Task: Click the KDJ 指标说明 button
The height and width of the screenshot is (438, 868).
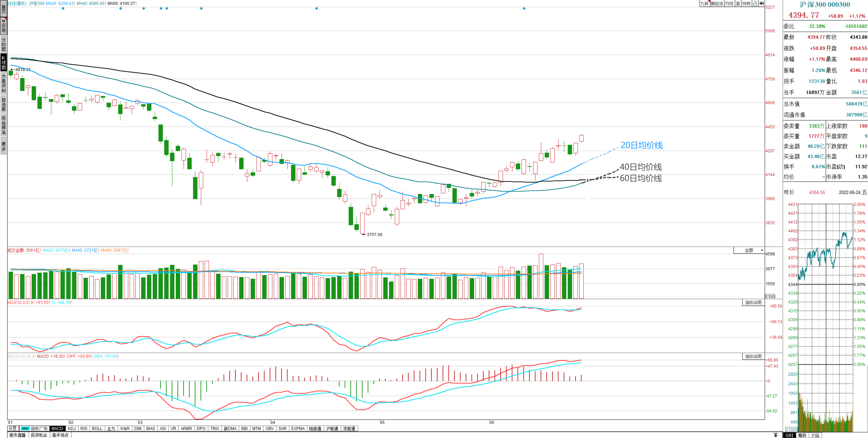Action: tap(753, 303)
